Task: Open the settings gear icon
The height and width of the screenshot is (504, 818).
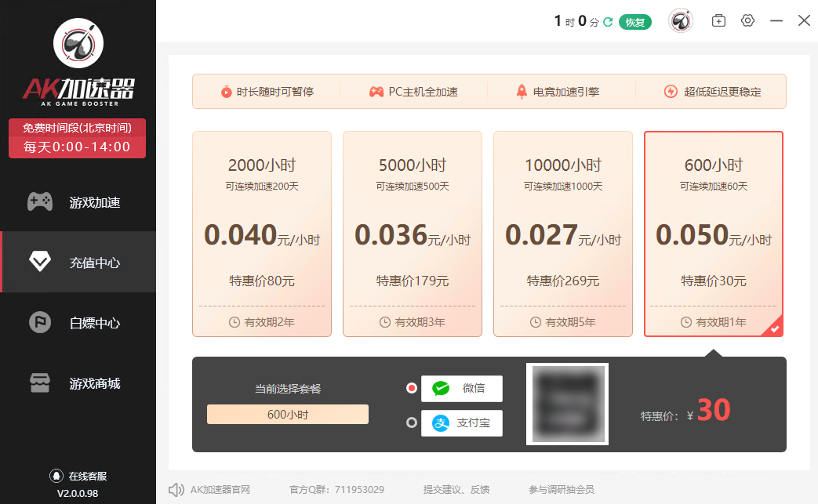Action: pyautogui.click(x=747, y=20)
